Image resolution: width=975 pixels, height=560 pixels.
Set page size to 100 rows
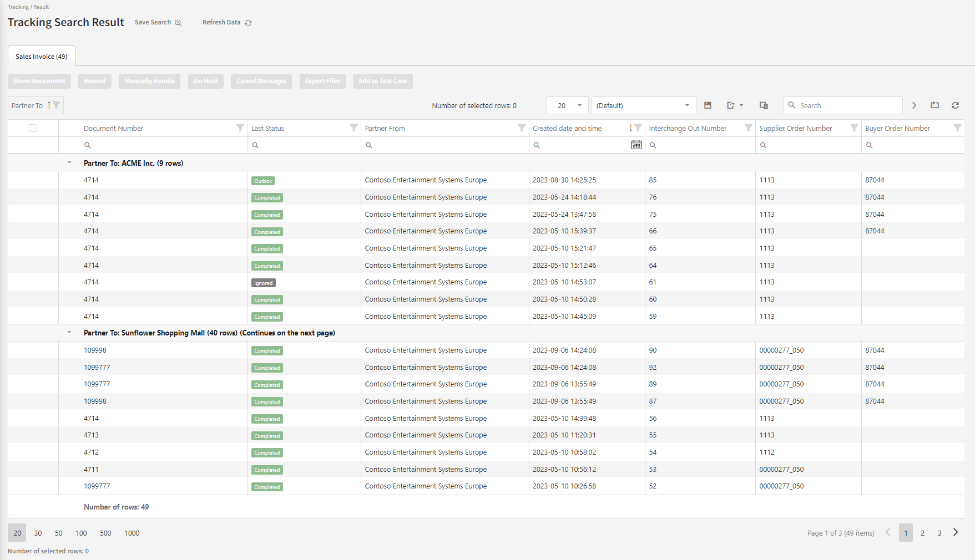click(x=81, y=533)
